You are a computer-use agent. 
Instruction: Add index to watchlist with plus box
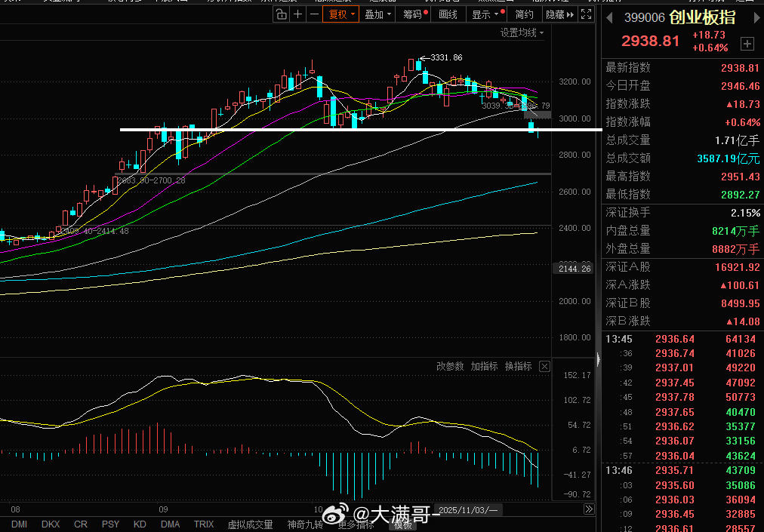(747, 44)
